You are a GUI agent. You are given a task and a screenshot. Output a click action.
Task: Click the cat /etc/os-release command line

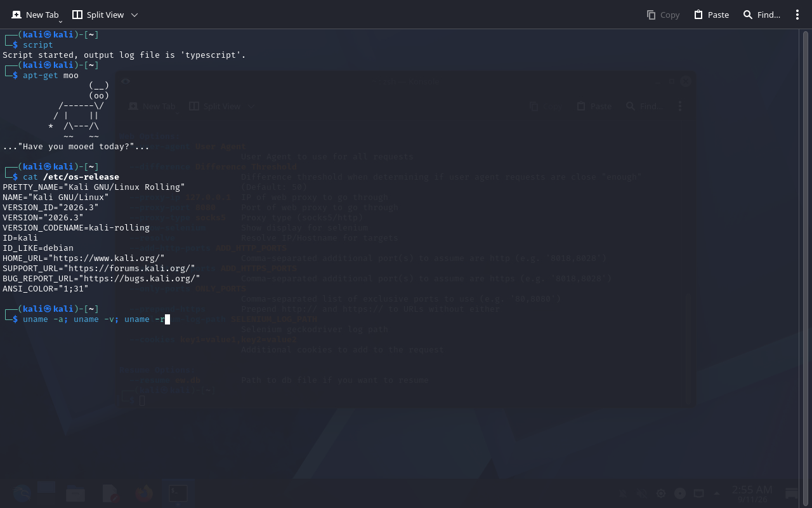tap(71, 177)
